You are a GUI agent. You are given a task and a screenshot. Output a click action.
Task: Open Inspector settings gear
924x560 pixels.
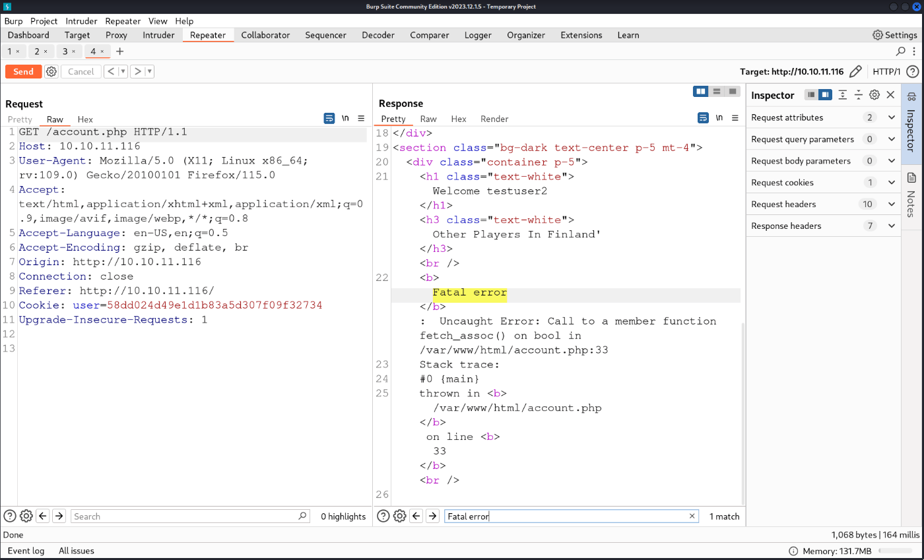pyautogui.click(x=874, y=95)
